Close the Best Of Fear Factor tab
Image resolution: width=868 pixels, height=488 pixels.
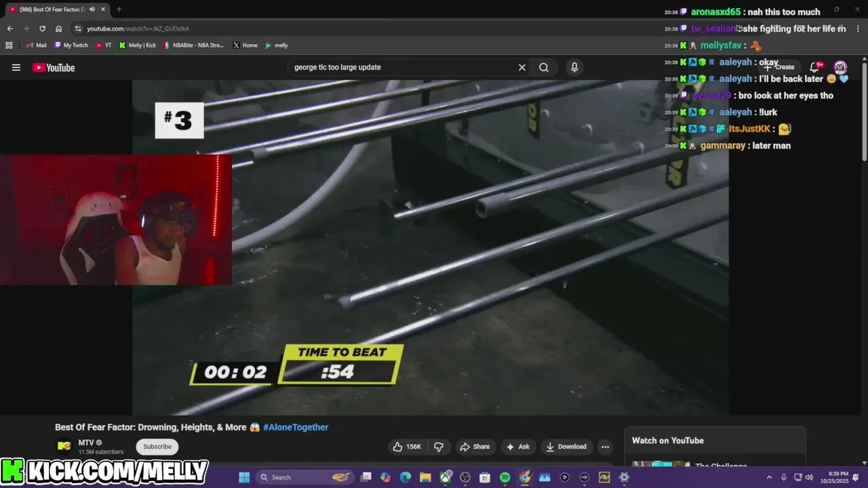click(102, 9)
